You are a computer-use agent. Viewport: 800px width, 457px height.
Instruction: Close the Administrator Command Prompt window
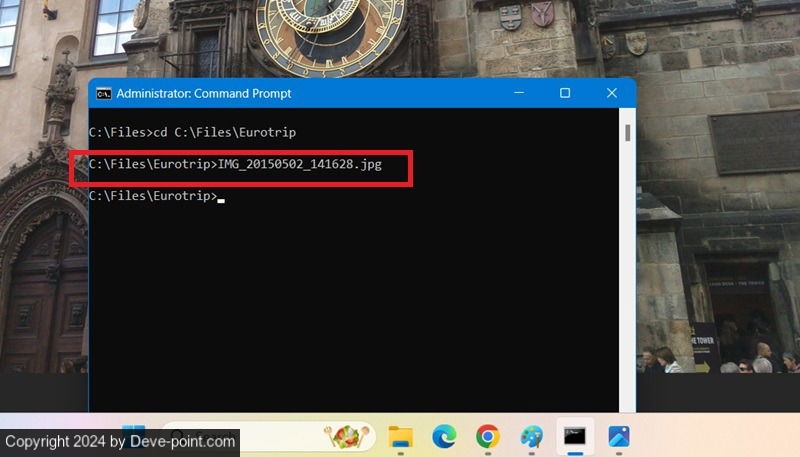point(612,93)
